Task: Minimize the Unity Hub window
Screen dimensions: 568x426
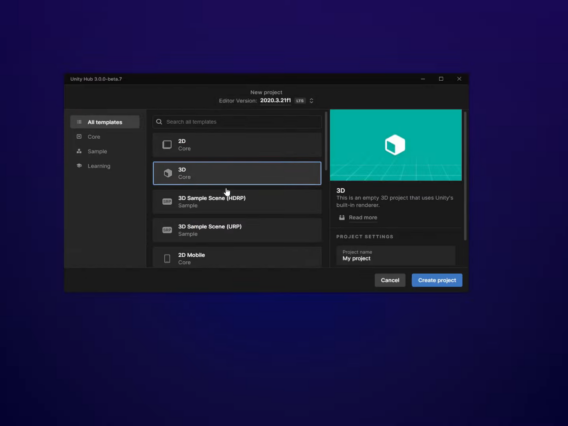Action: click(423, 79)
